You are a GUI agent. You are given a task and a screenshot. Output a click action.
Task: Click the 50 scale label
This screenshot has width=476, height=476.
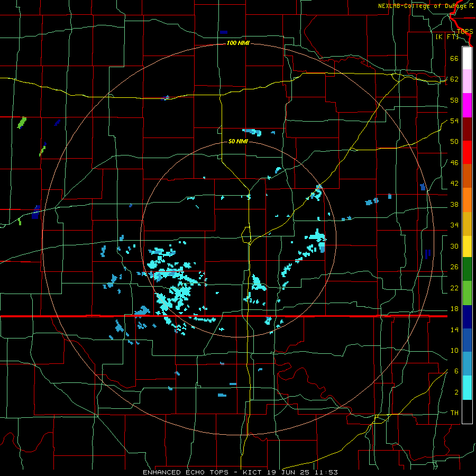[454, 141]
